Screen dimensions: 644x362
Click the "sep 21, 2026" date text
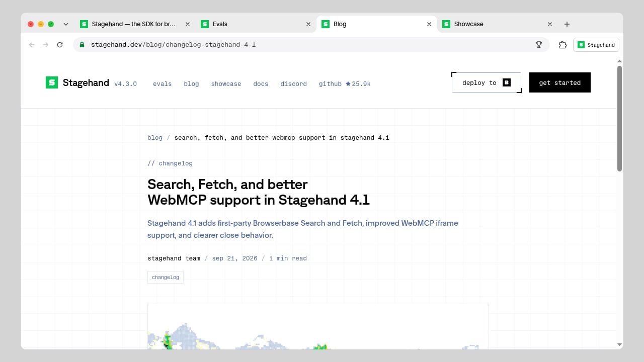234,258
